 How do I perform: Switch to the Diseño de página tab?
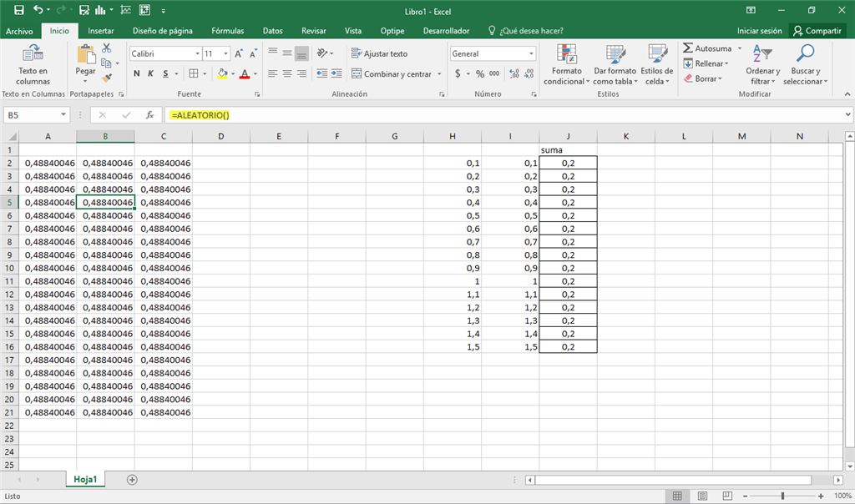coord(163,31)
